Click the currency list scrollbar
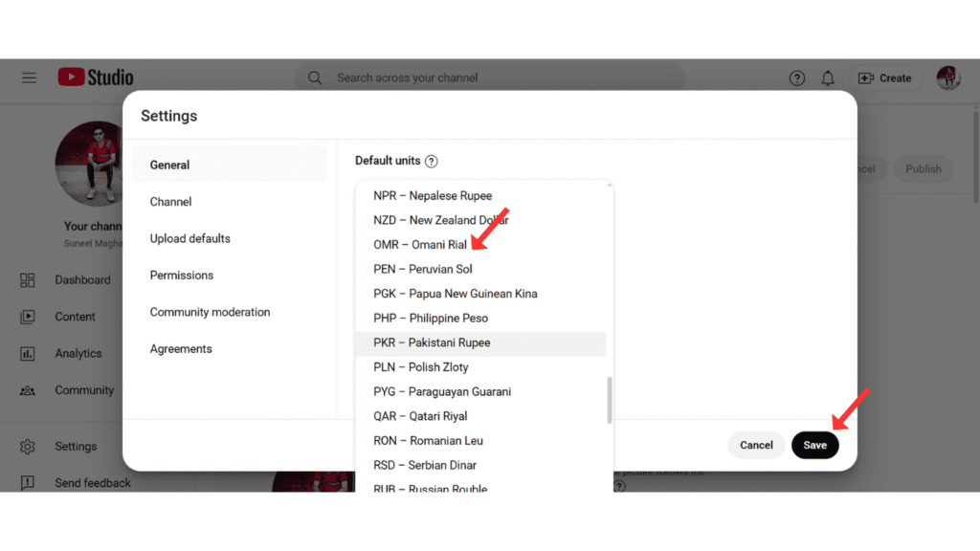 click(x=609, y=399)
